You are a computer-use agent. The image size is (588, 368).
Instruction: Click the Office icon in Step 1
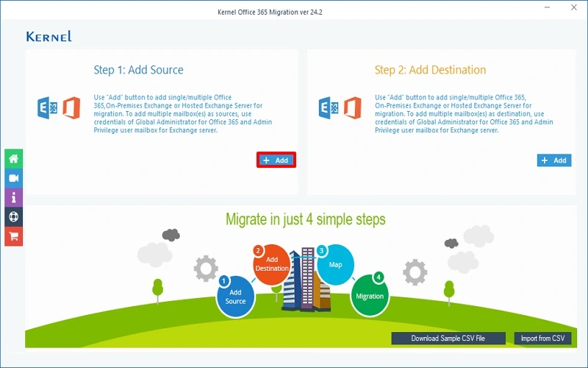pyautogui.click(x=71, y=107)
